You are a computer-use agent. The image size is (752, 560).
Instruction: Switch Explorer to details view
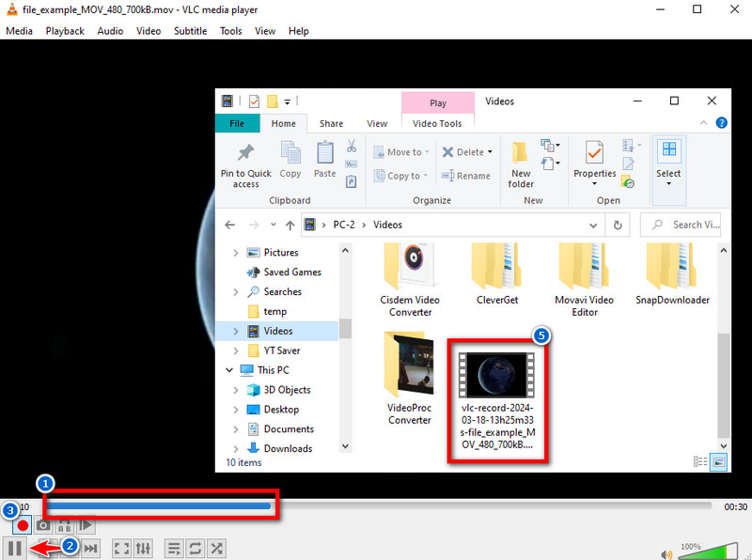tap(700, 461)
